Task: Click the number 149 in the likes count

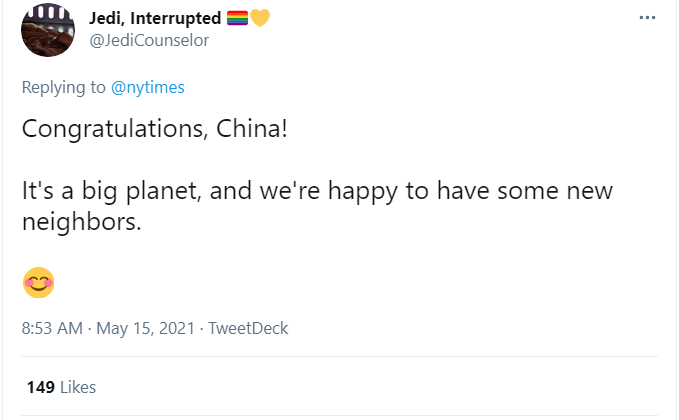Action: coord(41,387)
